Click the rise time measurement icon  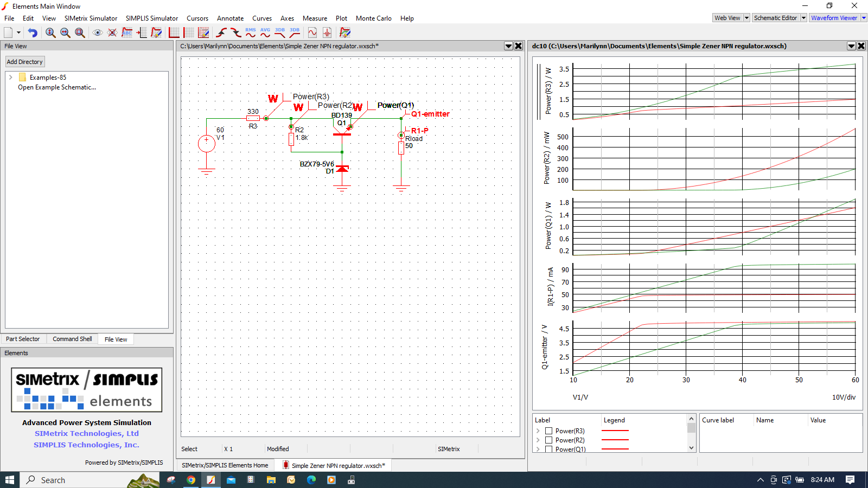[221, 33]
